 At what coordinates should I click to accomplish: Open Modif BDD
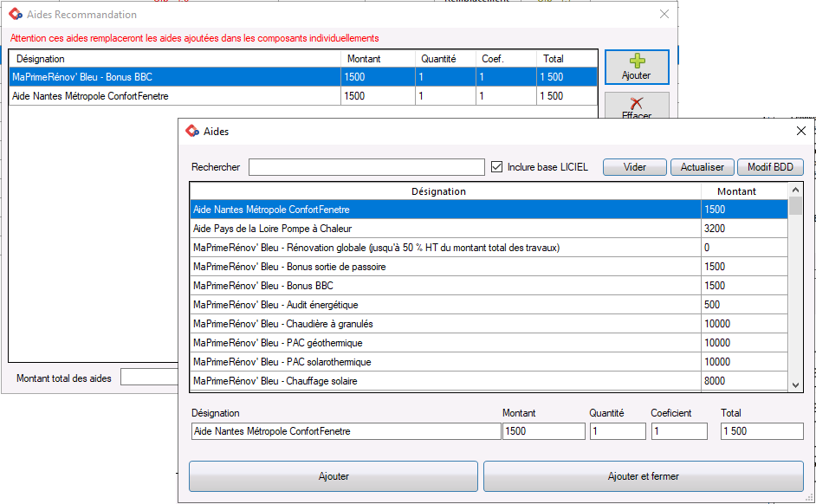click(x=770, y=166)
